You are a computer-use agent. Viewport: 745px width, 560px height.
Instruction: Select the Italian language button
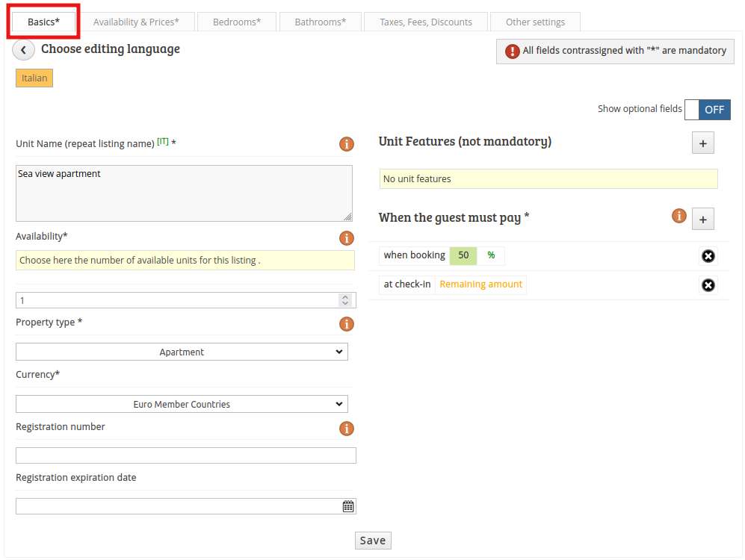34,78
